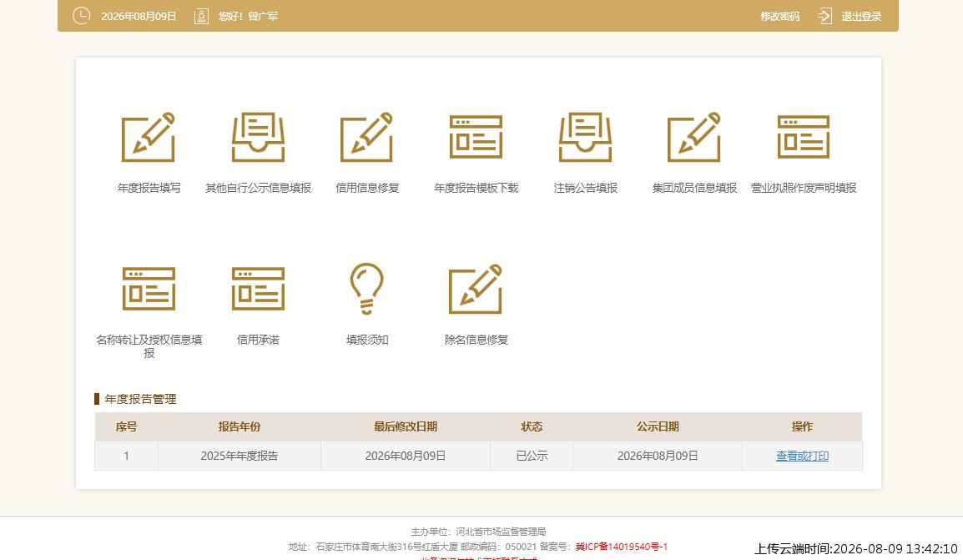Click the 信用承诺 label
963x560 pixels.
coord(258,340)
